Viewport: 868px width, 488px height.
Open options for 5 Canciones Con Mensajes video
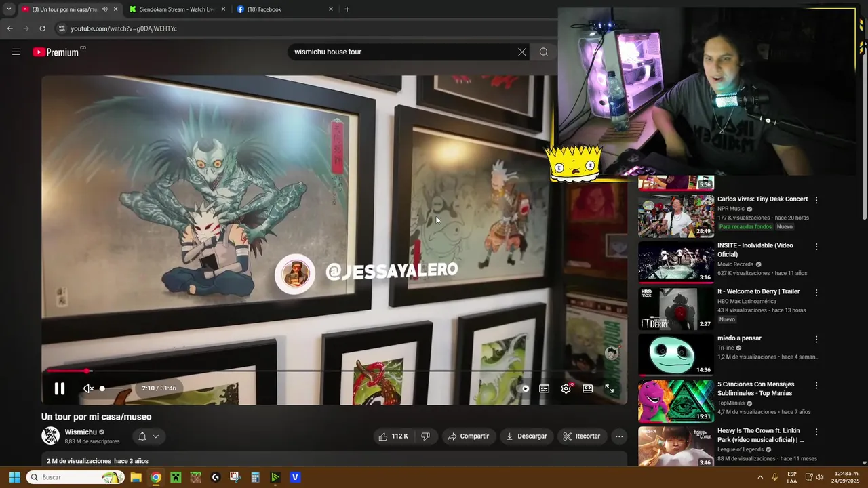point(816,386)
